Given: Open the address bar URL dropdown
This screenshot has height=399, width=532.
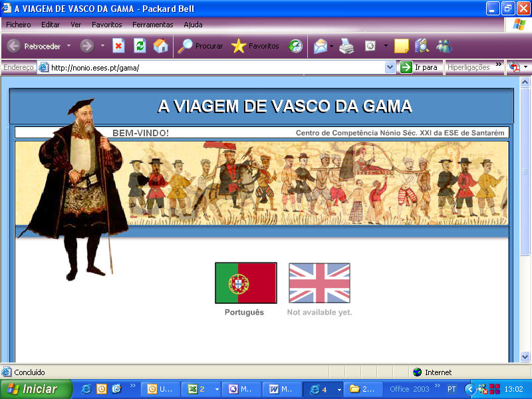Looking at the screenshot, I should (x=390, y=67).
